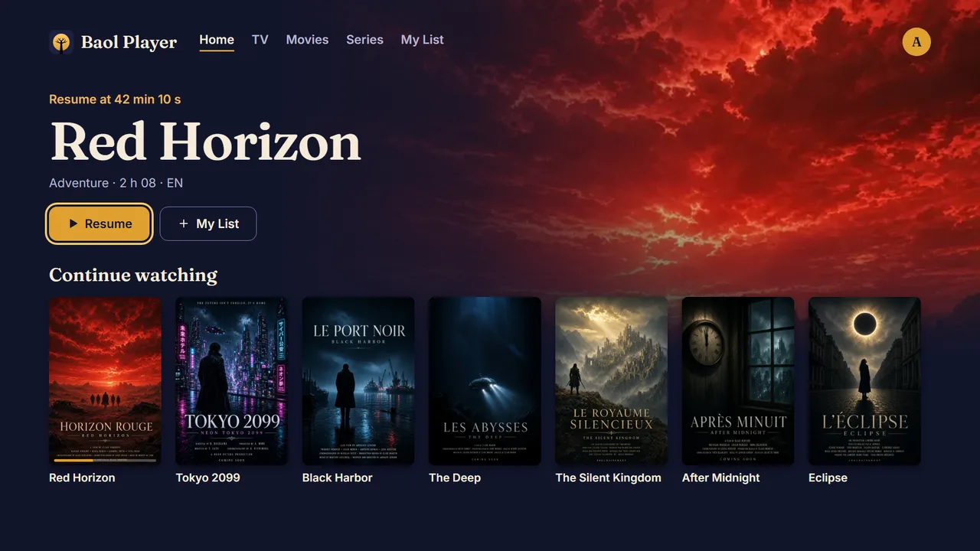This screenshot has height=551, width=980.
Task: Click the 'Tokyo 2099' caption text
Action: tap(207, 478)
